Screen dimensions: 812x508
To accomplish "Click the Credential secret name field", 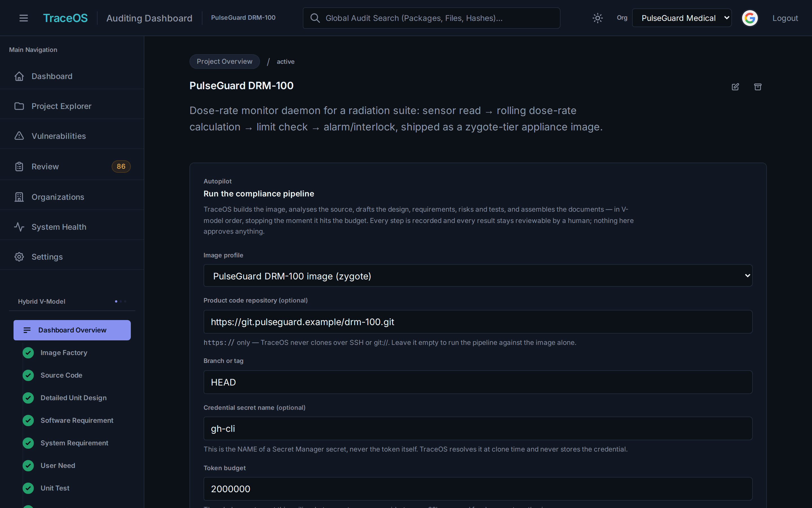I will pyautogui.click(x=478, y=428).
